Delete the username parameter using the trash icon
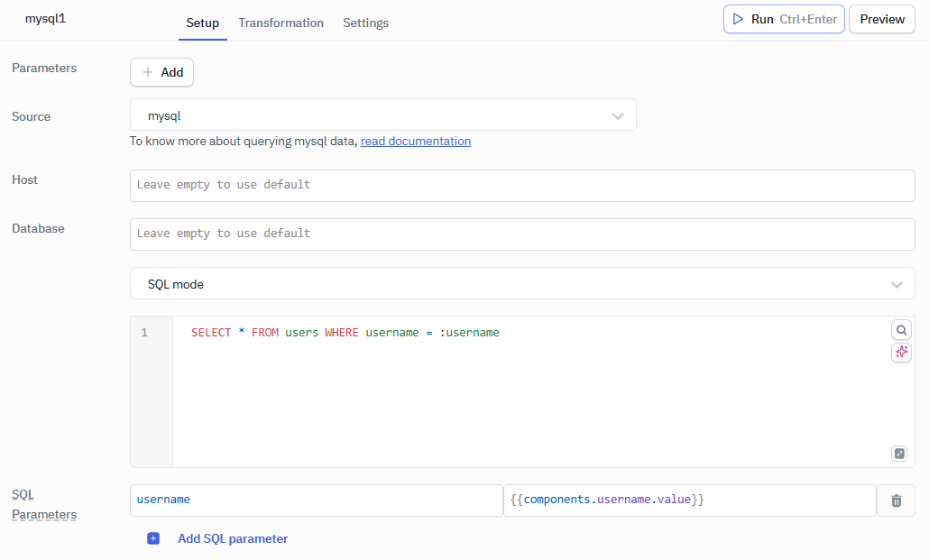 point(896,500)
